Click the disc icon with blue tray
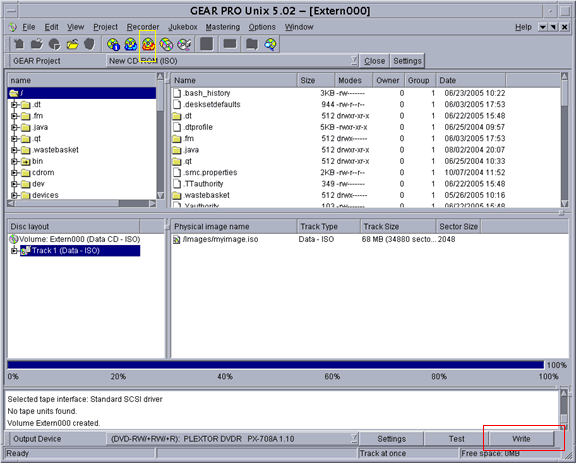Screen dimensions: 576x463 coord(130,44)
